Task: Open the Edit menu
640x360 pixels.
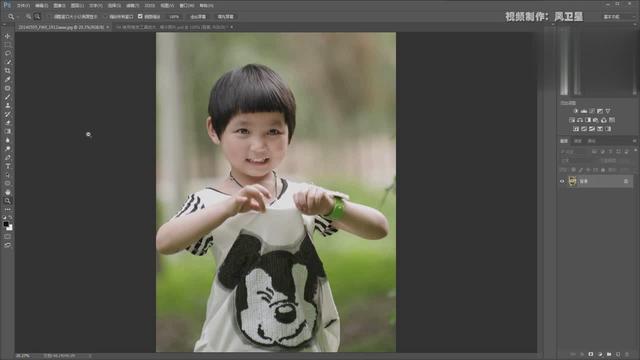Action: click(x=41, y=6)
